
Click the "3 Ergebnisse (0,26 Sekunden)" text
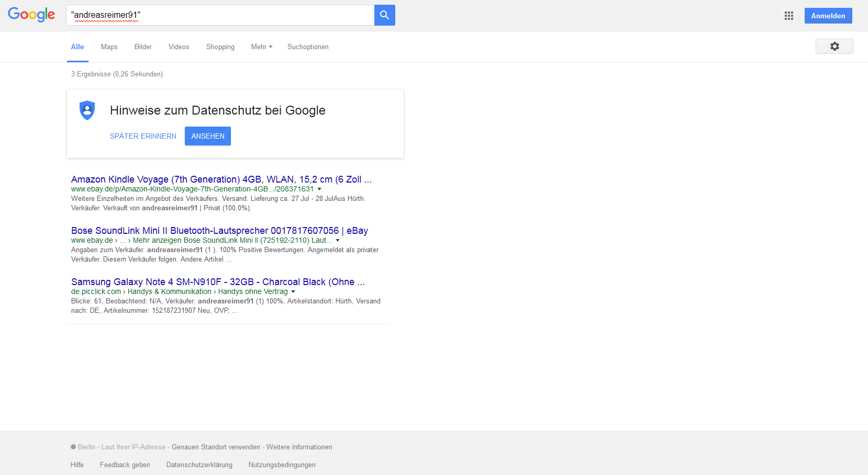pyautogui.click(x=117, y=74)
